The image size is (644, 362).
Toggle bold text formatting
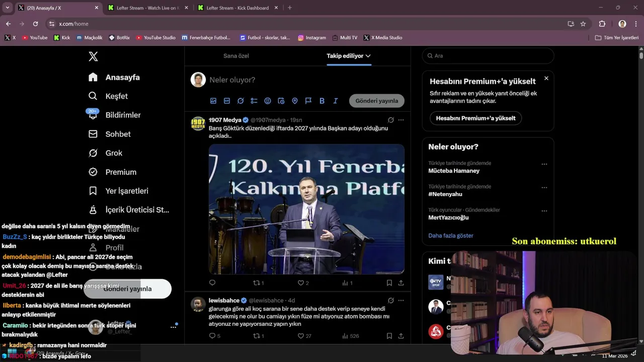tap(322, 101)
